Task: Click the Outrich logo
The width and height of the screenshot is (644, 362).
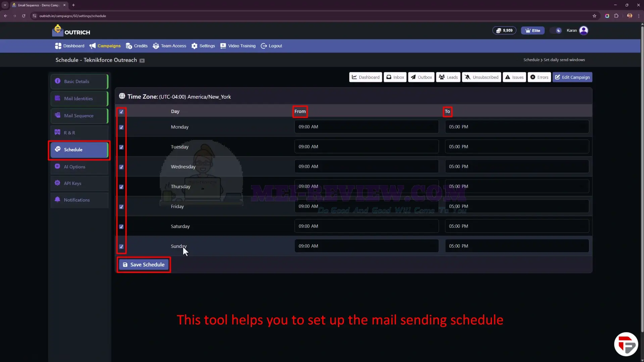Action: [x=71, y=31]
